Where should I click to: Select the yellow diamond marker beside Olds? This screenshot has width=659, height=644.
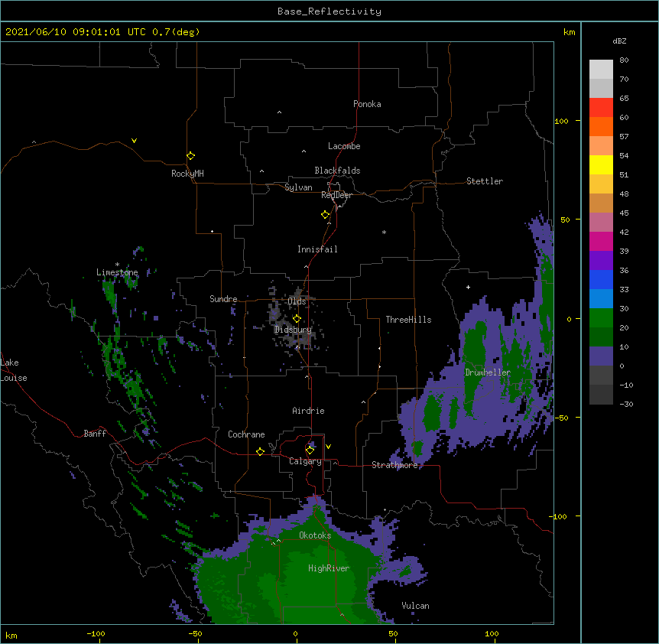pos(297,319)
